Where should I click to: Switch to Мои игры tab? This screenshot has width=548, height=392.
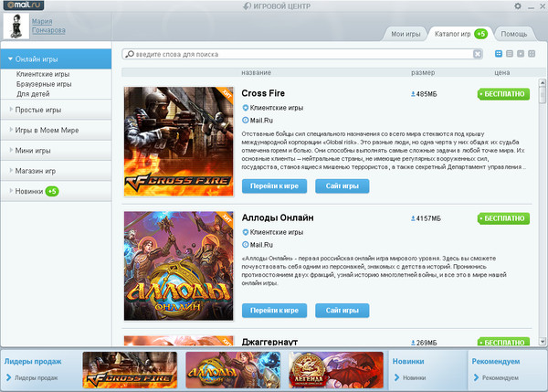pyautogui.click(x=406, y=34)
